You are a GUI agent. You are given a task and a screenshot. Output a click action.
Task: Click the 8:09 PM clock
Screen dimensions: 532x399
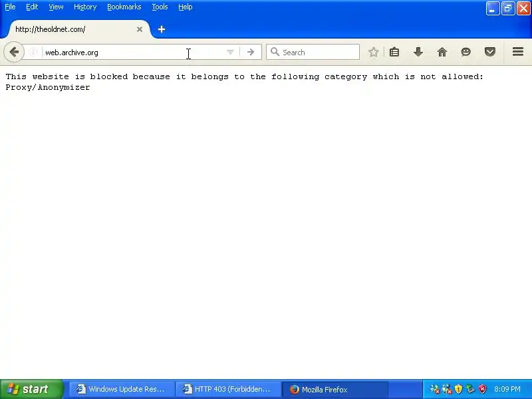point(507,389)
